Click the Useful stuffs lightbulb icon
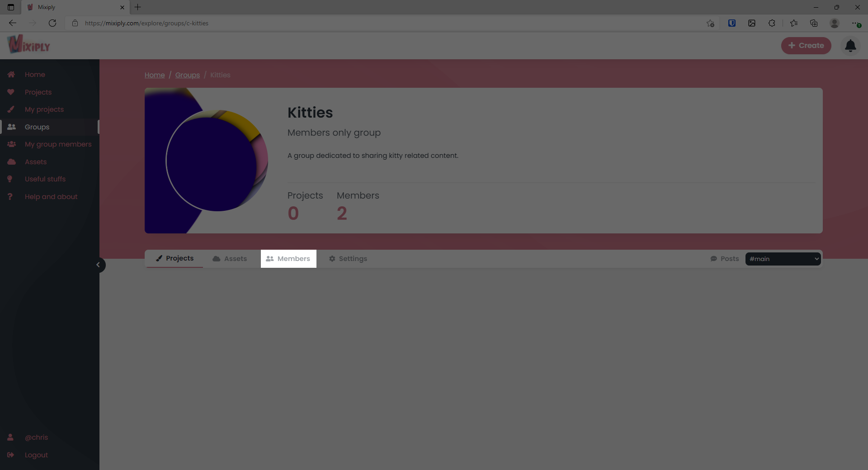 10,179
